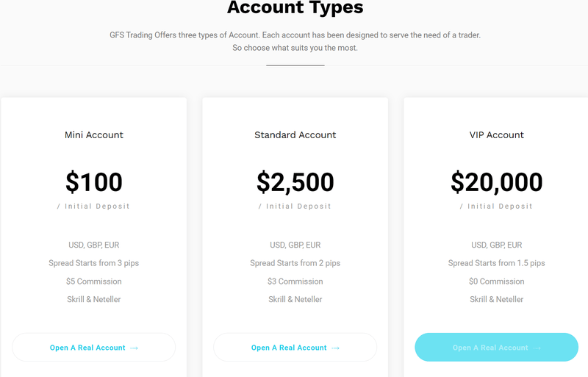Viewport: 588px width, 377px height.
Task: Click the $5 Commission line
Action: [x=94, y=281]
